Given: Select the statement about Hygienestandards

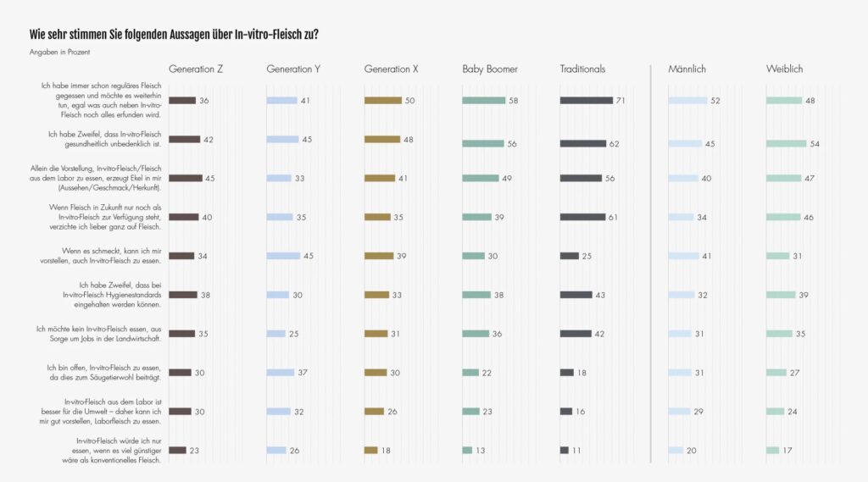Looking at the screenshot, I should 109,295.
